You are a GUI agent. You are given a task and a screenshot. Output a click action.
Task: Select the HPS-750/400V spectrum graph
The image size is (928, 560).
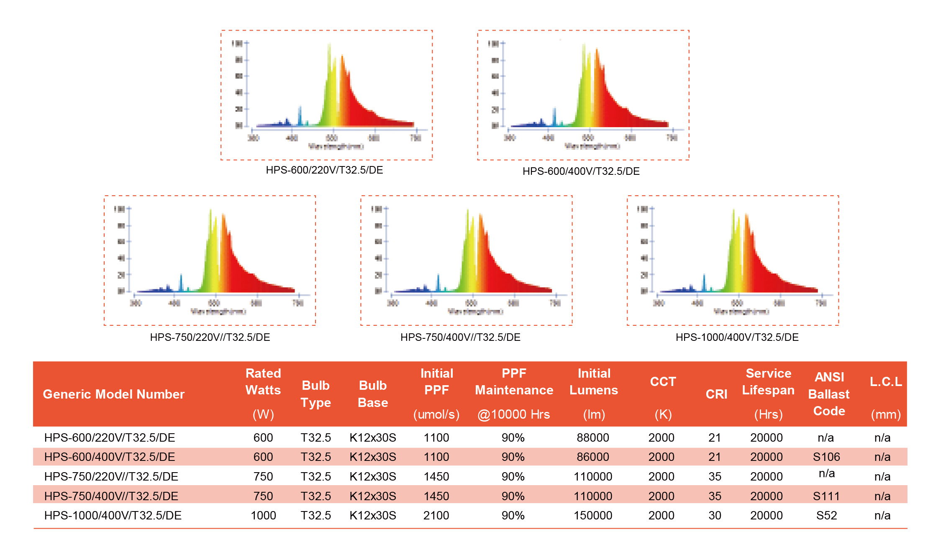coord(467,260)
